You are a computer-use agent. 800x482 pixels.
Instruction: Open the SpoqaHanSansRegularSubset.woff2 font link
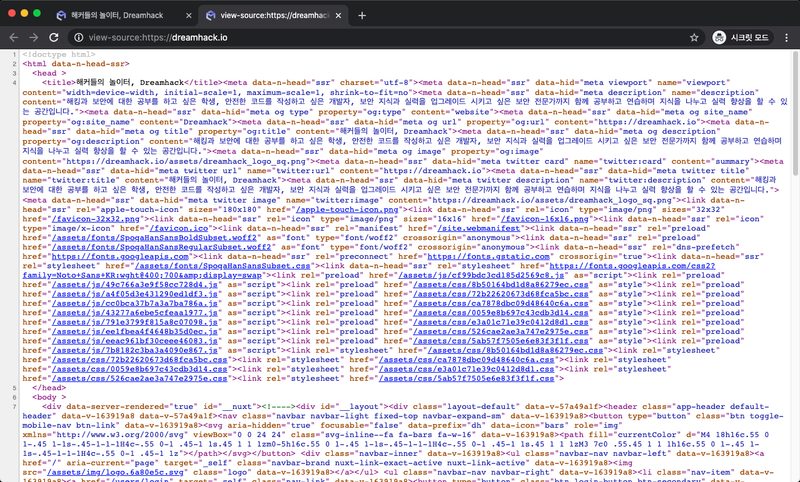pyautogui.click(x=162, y=247)
